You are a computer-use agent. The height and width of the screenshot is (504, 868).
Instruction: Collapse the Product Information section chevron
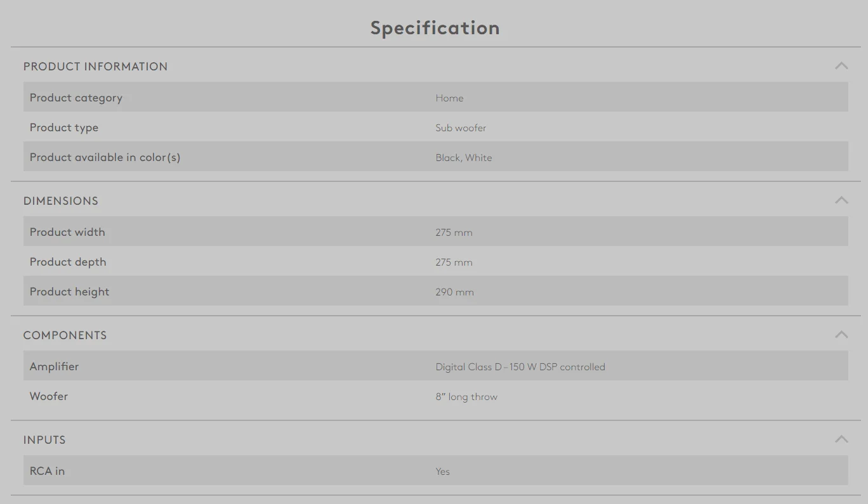point(841,66)
